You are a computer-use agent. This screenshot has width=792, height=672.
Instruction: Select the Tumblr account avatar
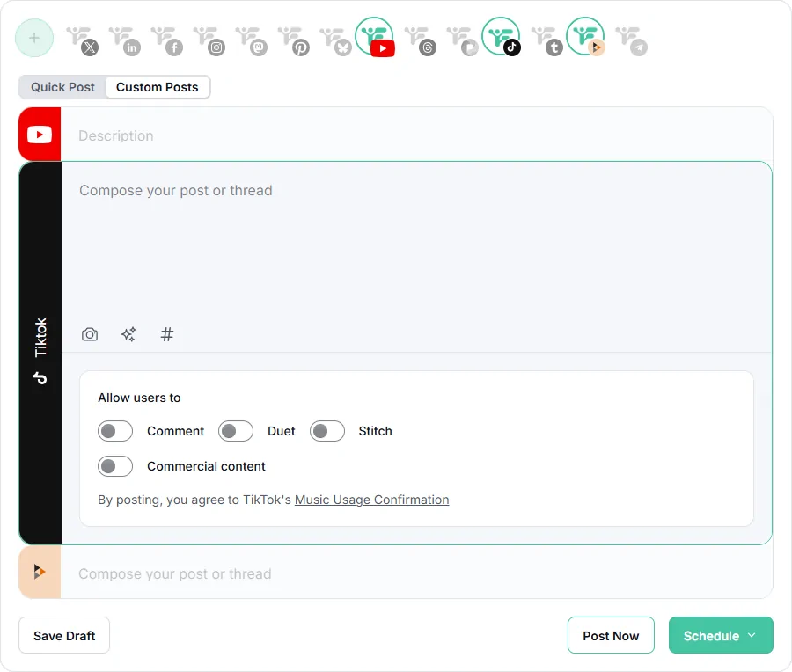coord(547,40)
